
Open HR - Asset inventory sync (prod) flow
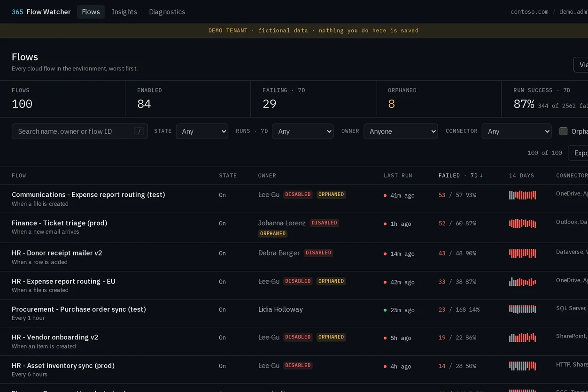(63, 366)
